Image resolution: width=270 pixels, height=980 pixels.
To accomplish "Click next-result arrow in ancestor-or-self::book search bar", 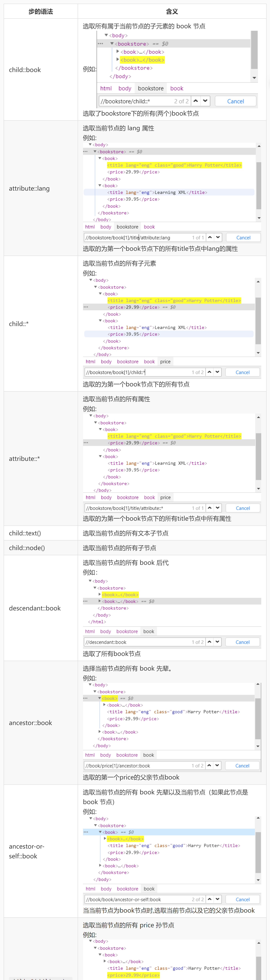I will click(218, 899).
